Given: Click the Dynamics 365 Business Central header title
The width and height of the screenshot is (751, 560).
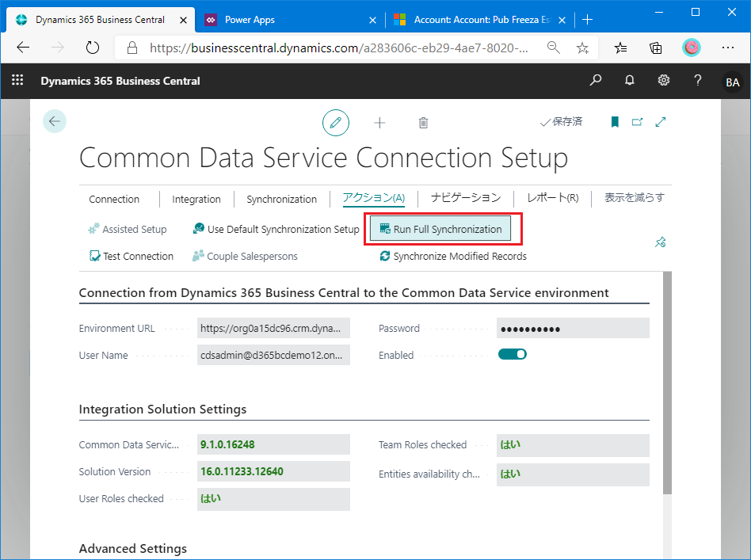Looking at the screenshot, I should (120, 81).
